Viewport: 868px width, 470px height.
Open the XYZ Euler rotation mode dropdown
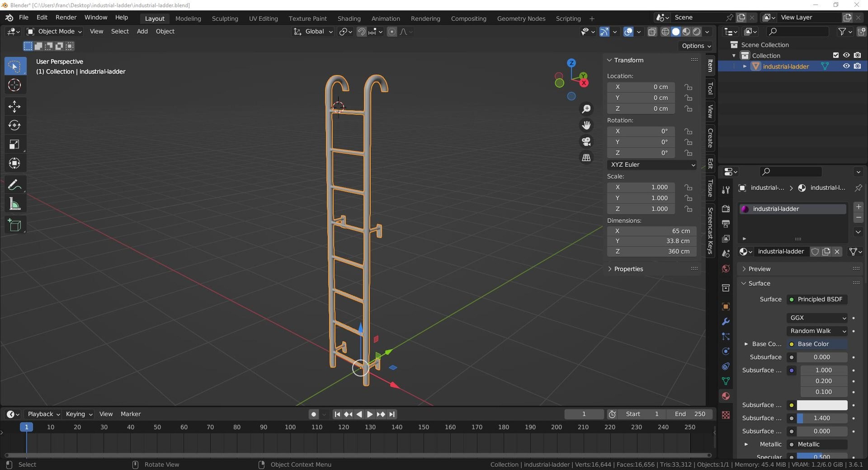[x=652, y=164]
